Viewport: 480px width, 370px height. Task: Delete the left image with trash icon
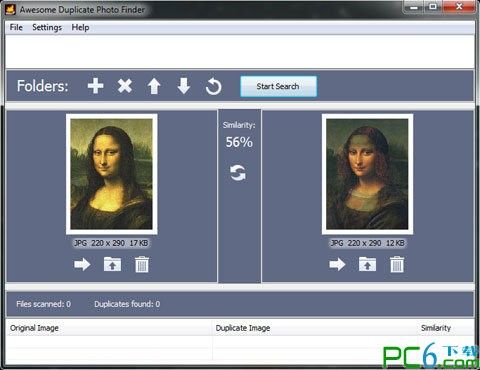(142, 264)
